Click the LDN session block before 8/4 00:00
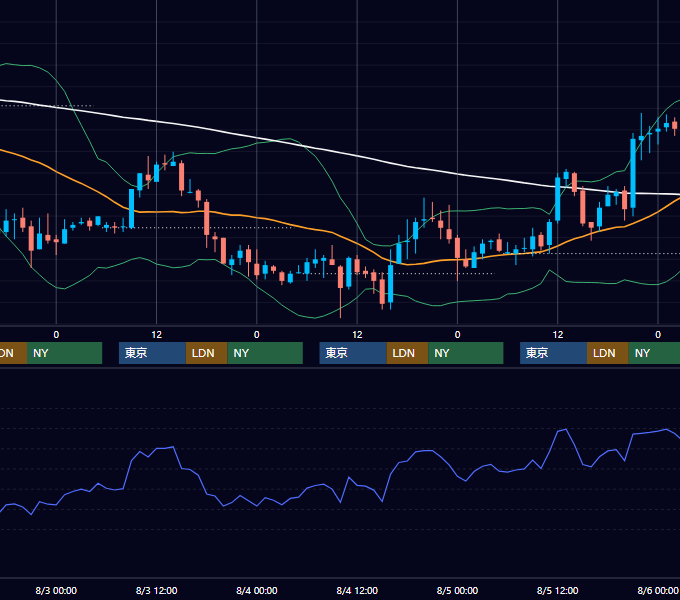 click(206, 353)
